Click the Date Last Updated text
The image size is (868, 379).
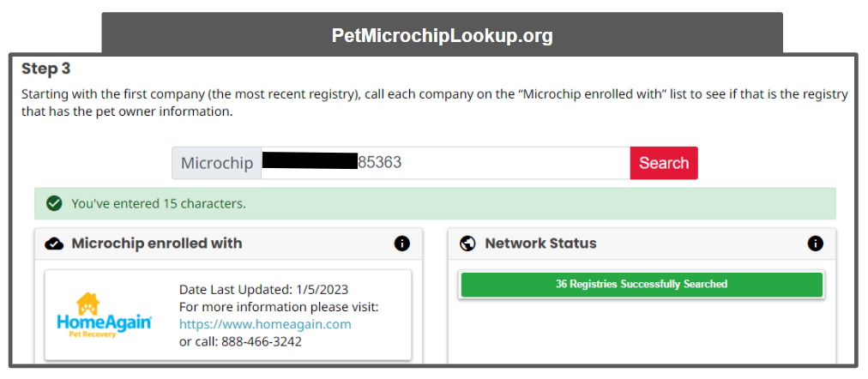point(263,290)
